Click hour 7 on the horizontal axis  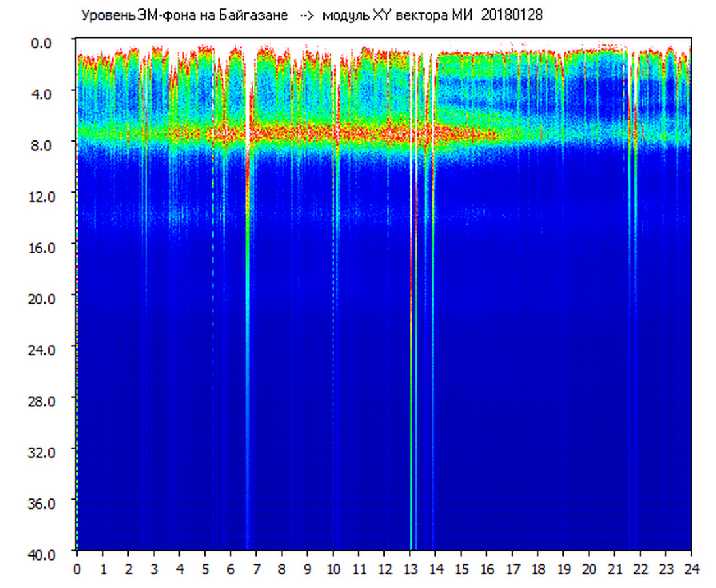[x=256, y=569]
